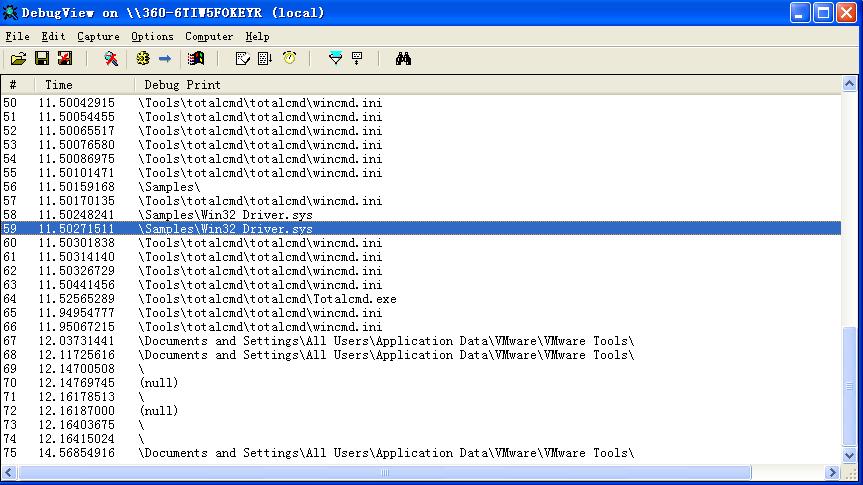863x485 pixels.
Task: Select row 74 at time 12.16415024
Action: 420,439
